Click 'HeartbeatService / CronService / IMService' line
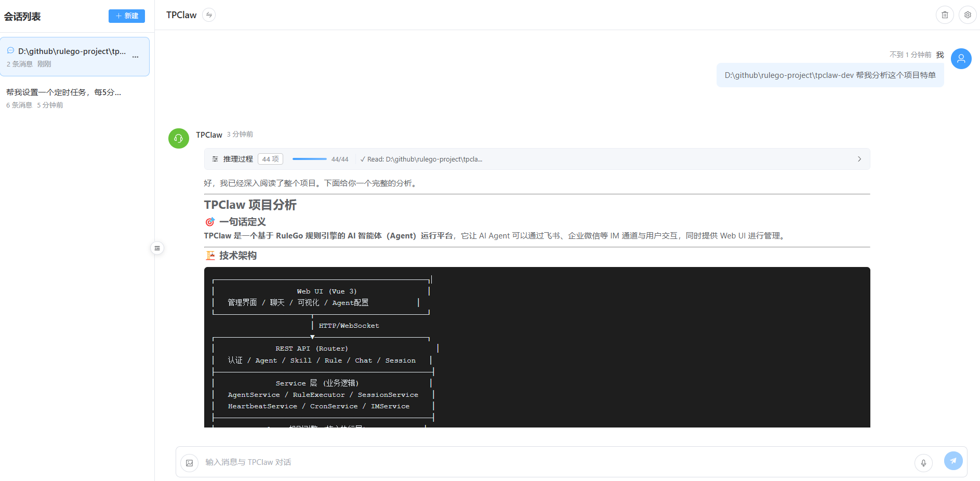The width and height of the screenshot is (980, 481). click(x=319, y=406)
